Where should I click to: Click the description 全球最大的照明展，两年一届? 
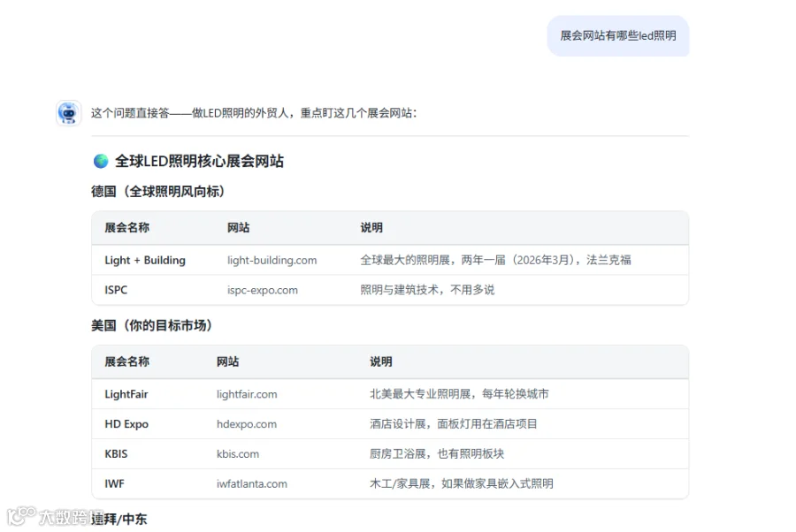tap(495, 260)
